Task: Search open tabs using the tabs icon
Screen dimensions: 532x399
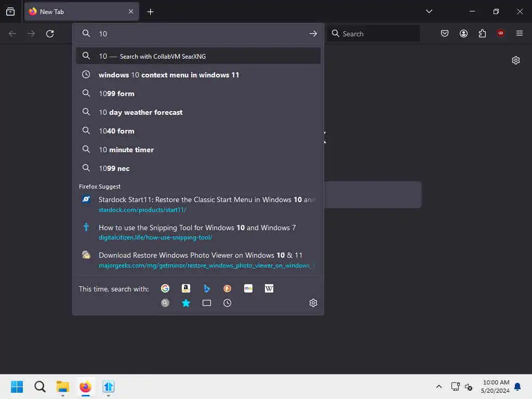Action: [x=207, y=303]
